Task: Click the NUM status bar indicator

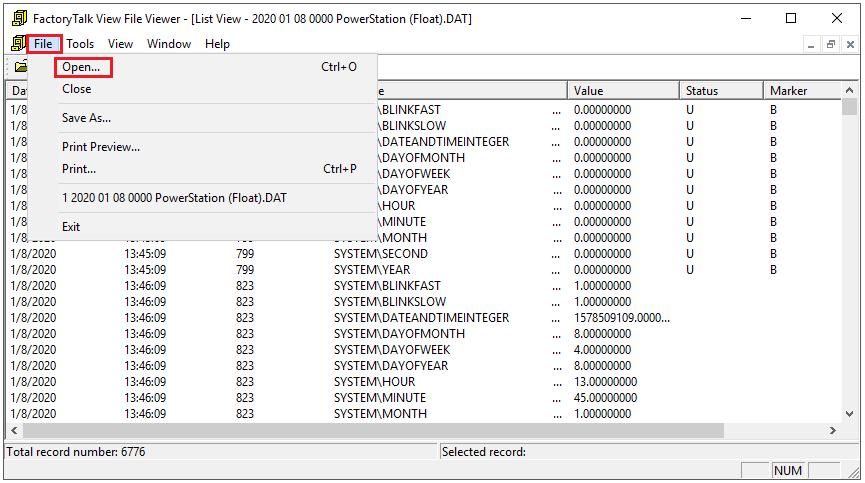Action: coord(788,470)
